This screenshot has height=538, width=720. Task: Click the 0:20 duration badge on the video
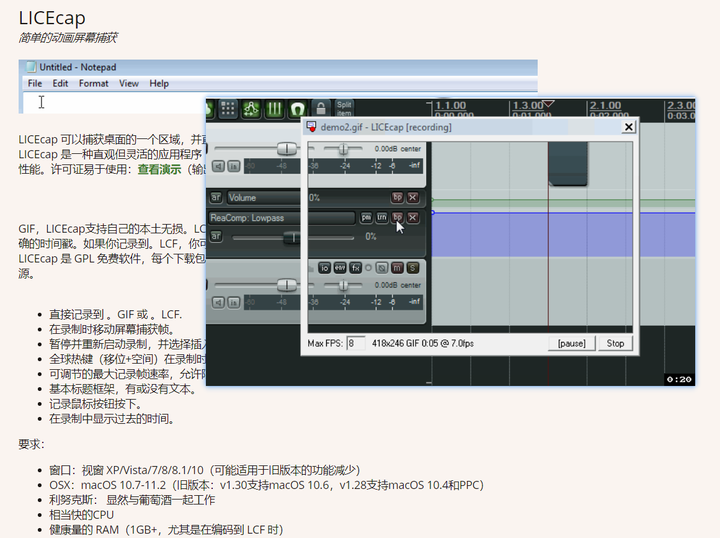[x=679, y=379]
